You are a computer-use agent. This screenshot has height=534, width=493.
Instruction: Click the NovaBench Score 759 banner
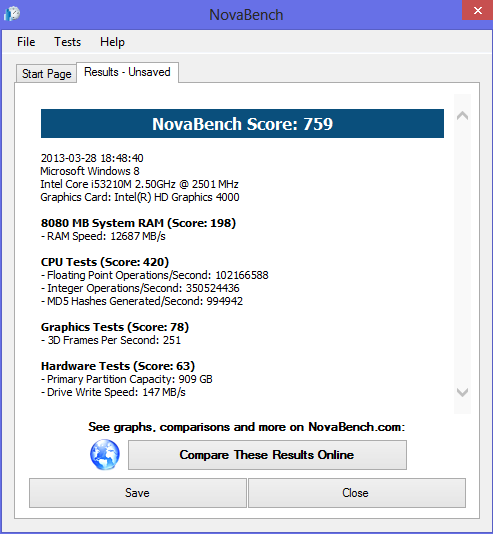click(x=242, y=124)
